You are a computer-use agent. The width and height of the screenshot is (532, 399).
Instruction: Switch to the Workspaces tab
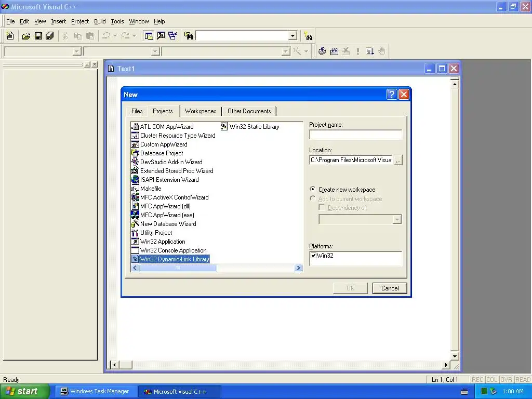point(201,111)
